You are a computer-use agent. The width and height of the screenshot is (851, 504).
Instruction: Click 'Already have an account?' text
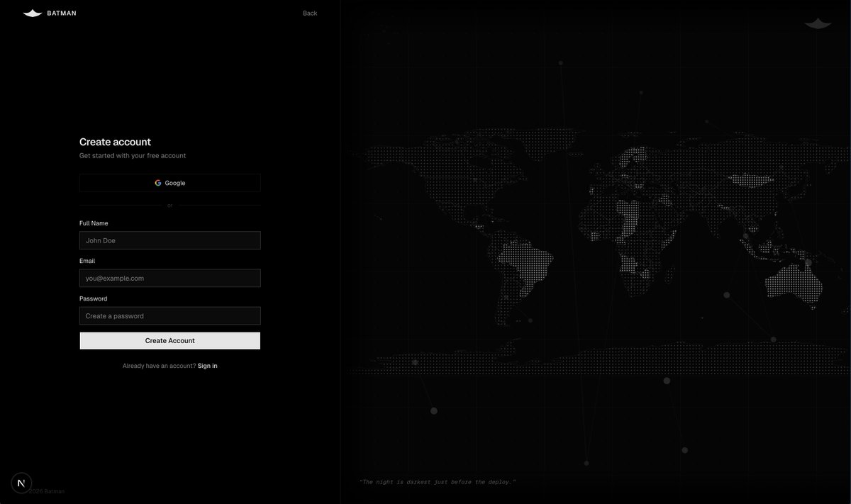(x=160, y=366)
